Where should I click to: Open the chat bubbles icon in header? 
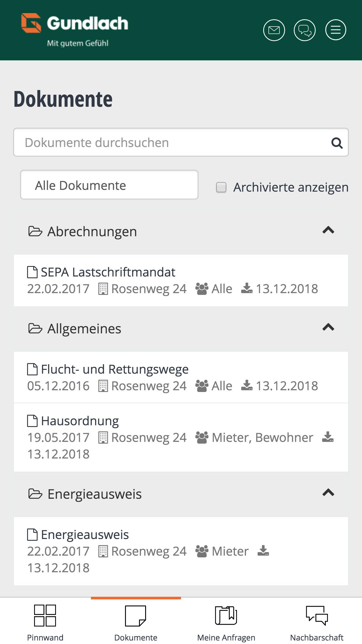305,30
